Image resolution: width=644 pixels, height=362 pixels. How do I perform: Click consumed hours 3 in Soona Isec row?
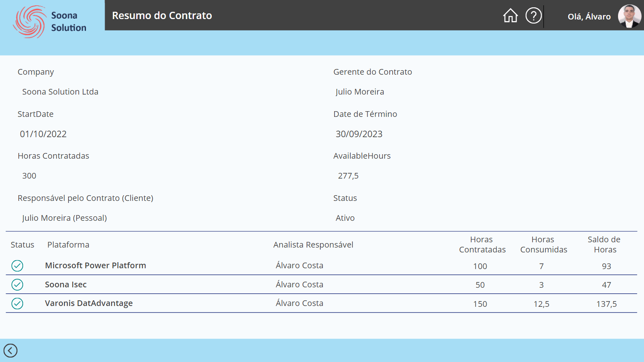click(x=541, y=285)
